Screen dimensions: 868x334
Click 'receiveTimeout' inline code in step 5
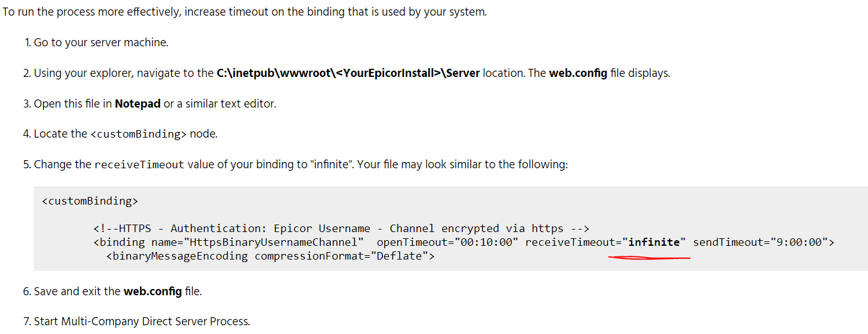[x=139, y=164]
